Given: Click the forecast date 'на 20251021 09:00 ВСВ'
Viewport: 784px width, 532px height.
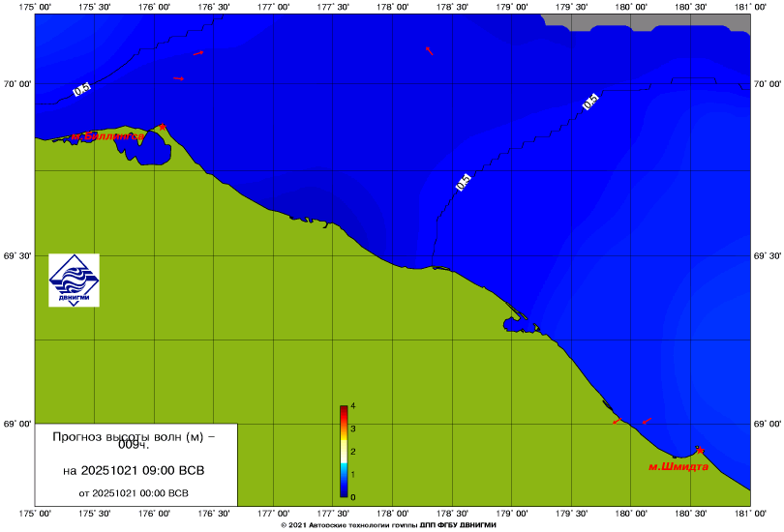Looking at the screenshot, I should pos(134,471).
